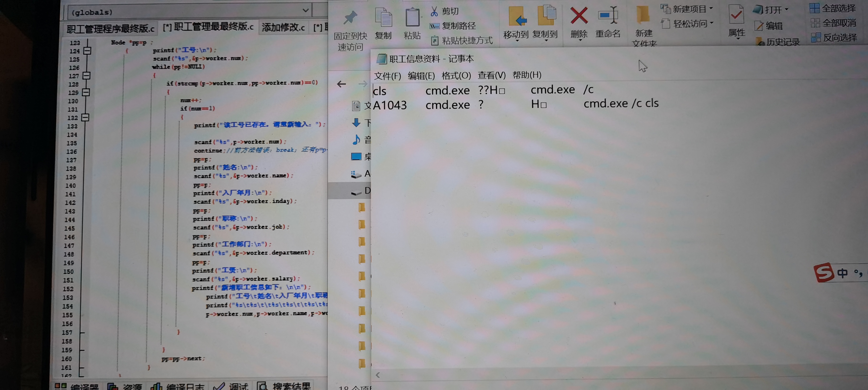Click the Rename (重命名) icon
The image size is (868, 390).
point(607,15)
